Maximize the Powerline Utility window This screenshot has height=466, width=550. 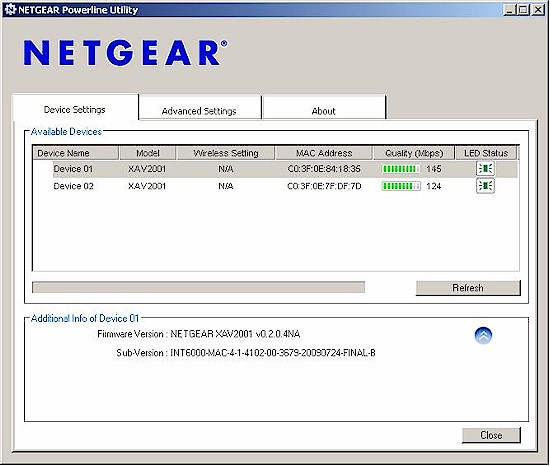pyautogui.click(x=523, y=9)
